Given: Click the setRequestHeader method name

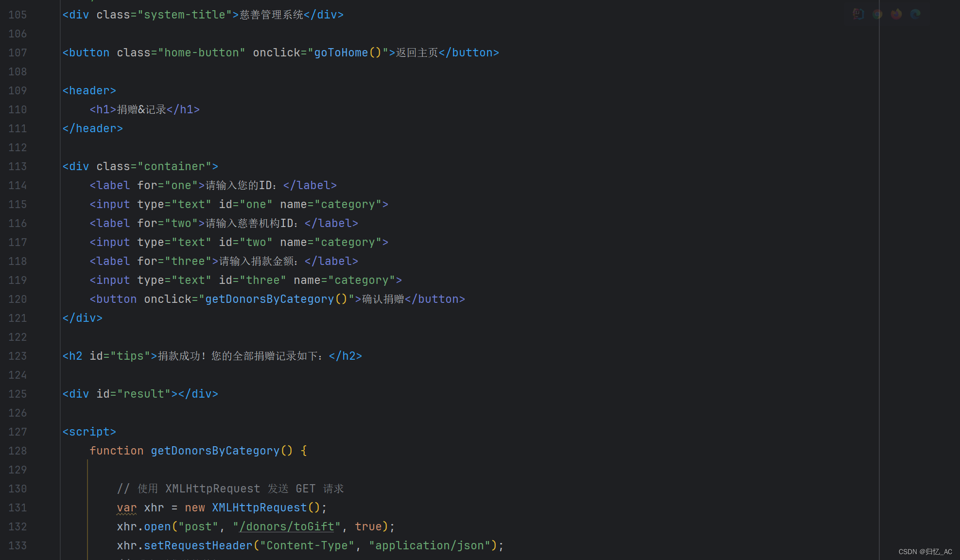Looking at the screenshot, I should [x=198, y=545].
